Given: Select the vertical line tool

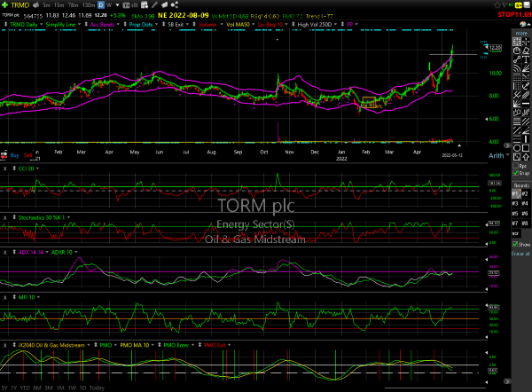Looking at the screenshot, I should tap(526, 139).
